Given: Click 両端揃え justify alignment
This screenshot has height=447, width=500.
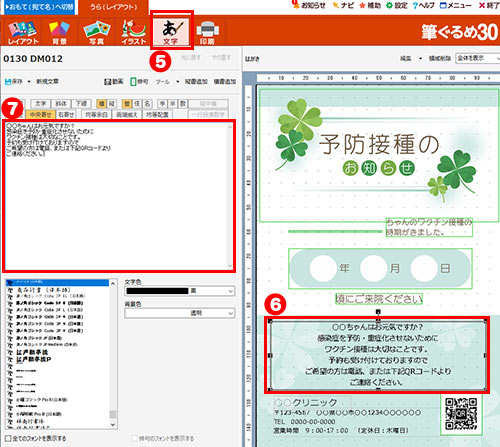Looking at the screenshot, I should [127, 114].
